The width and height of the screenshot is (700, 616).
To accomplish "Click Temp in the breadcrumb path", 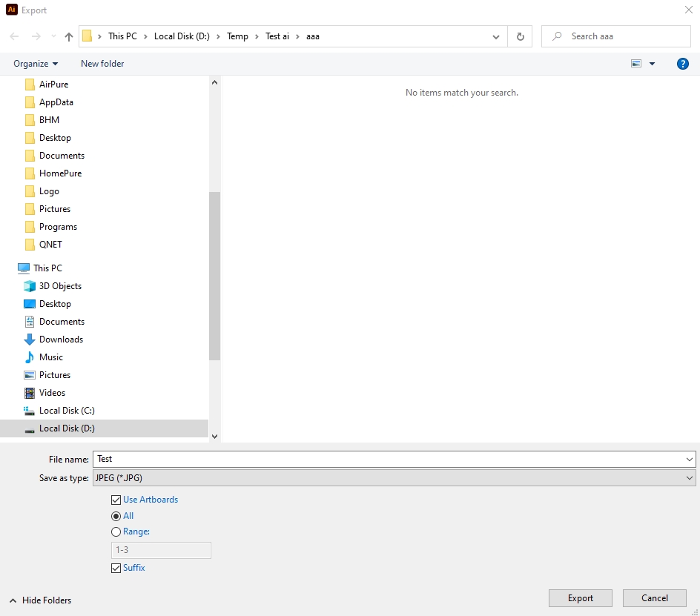I will click(x=237, y=36).
